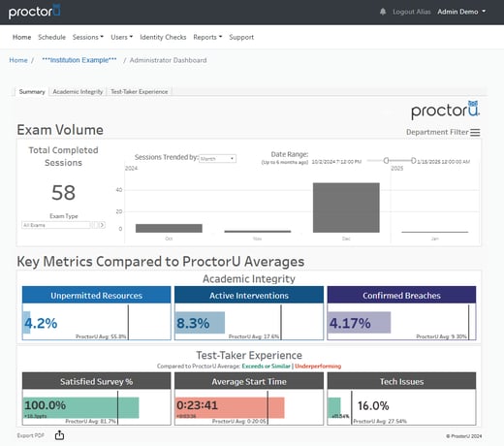Click the ProctorU Avg 27.54% label
This screenshot has width=504, height=446.
(380, 421)
